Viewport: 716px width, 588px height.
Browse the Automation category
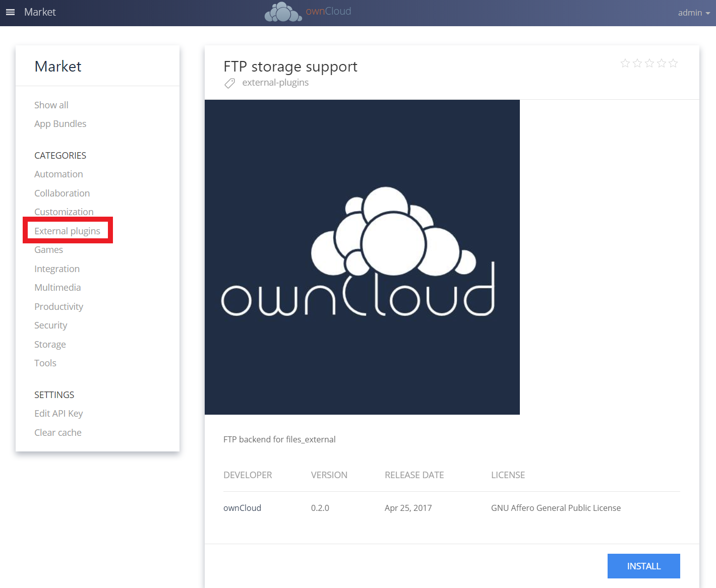coord(58,174)
